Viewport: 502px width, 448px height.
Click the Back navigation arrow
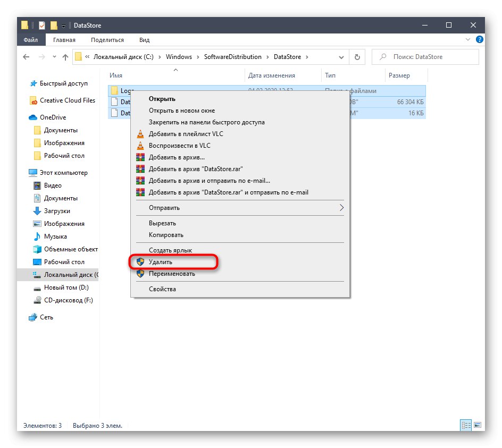(26, 57)
